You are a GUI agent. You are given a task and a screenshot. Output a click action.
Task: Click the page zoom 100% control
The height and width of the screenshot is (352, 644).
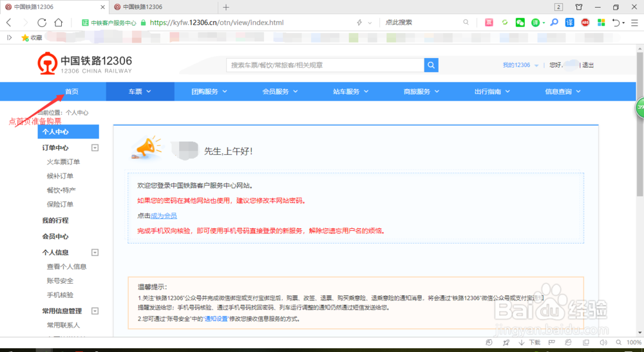[x=629, y=342]
